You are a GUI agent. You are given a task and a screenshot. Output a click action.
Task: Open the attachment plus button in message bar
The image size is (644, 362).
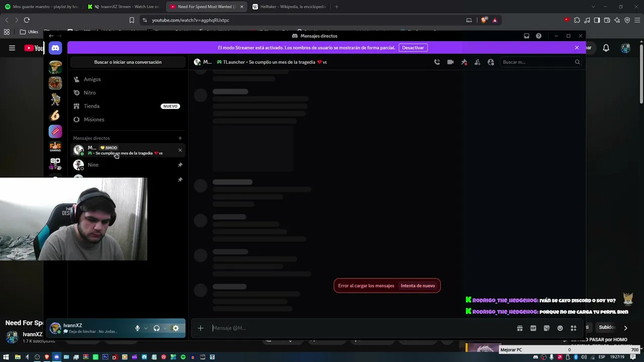(x=200, y=328)
